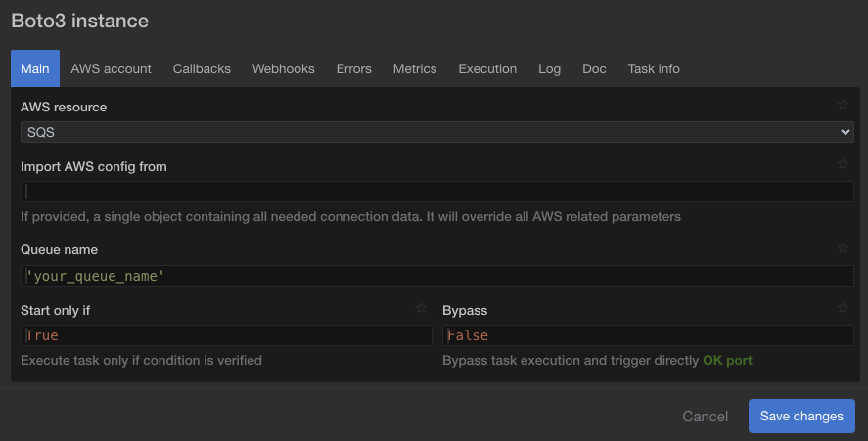The width and height of the screenshot is (868, 441).
Task: Select the Webhooks tab
Action: [x=284, y=68]
